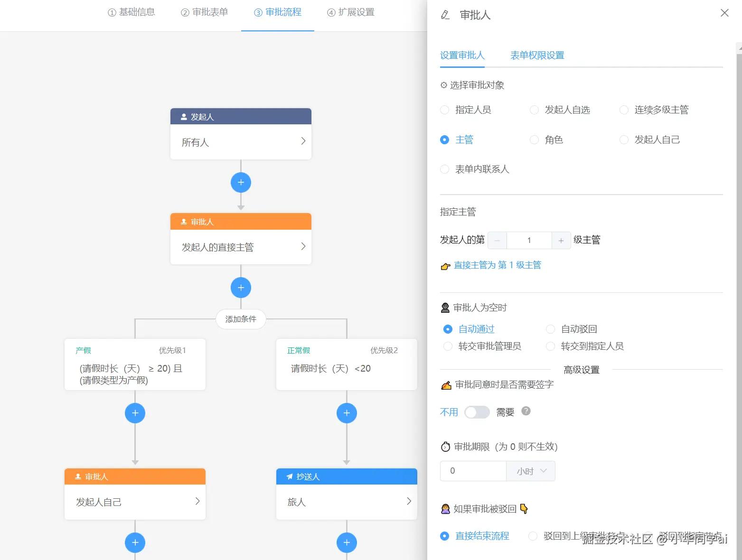The height and width of the screenshot is (560, 742).
Task: Click the person icon beside 审批人为空时
Action: click(445, 308)
